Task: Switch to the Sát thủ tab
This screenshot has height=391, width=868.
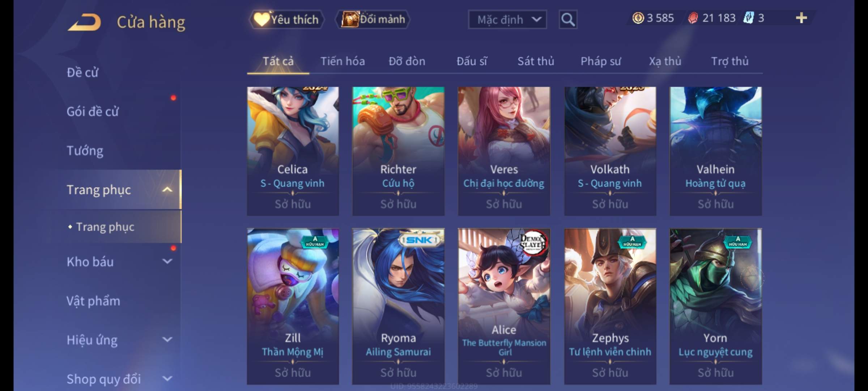Action: [x=536, y=61]
